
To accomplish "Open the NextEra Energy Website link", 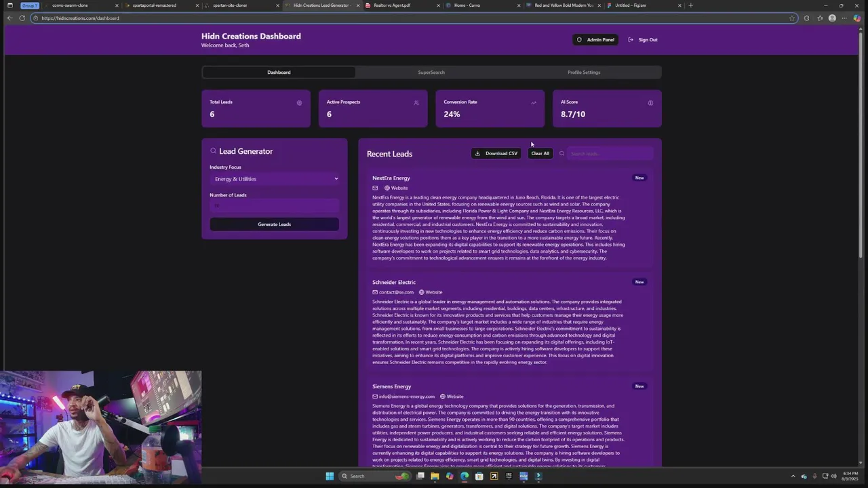I will pos(396,188).
